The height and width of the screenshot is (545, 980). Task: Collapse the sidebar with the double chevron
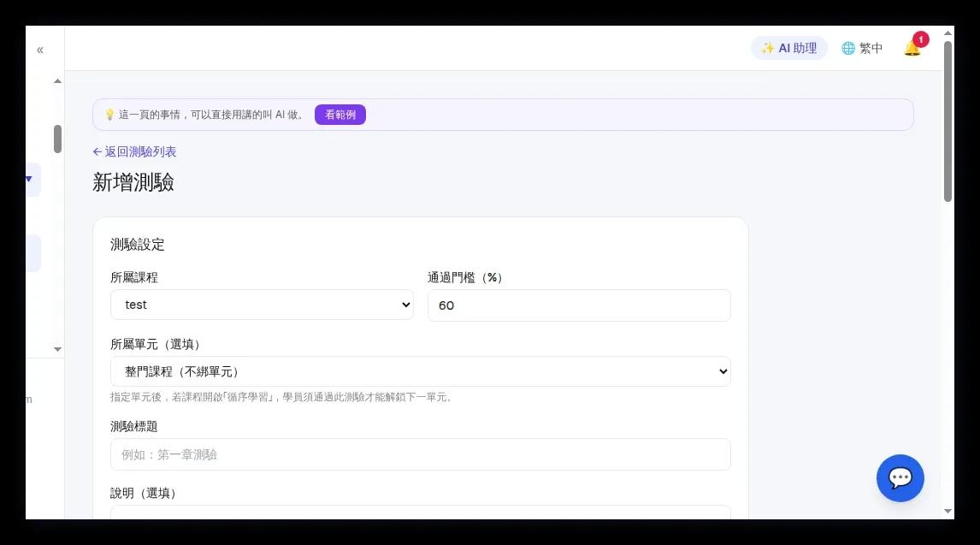(x=40, y=50)
